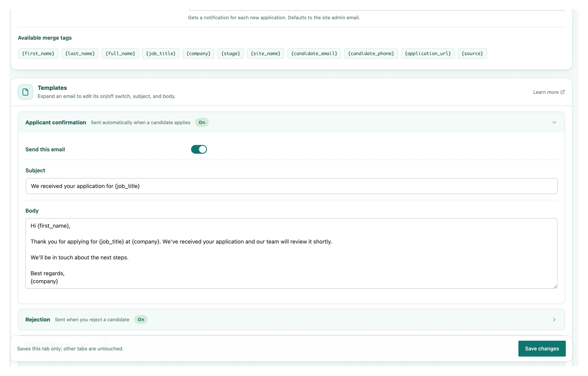Choose the {source} merge tag
Screen dimensions: 588x376
[x=472, y=54]
